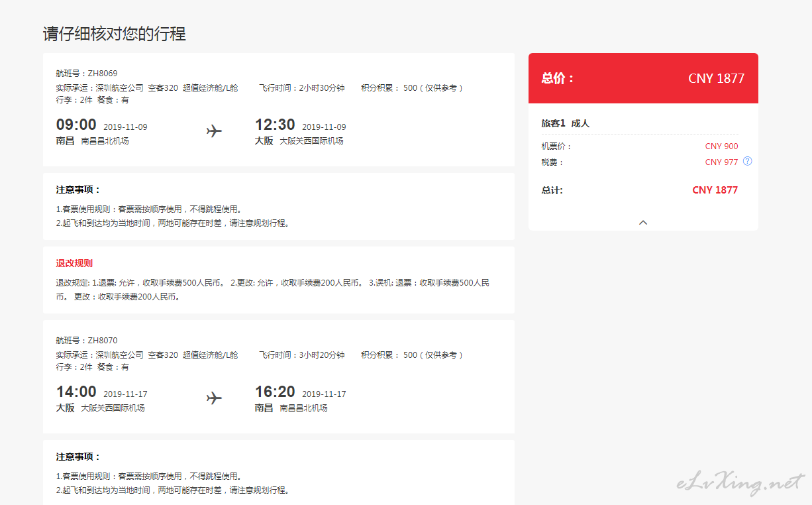The image size is (812, 505).
Task: Click the 总计 CNY 1877 amount
Action: coord(715,190)
